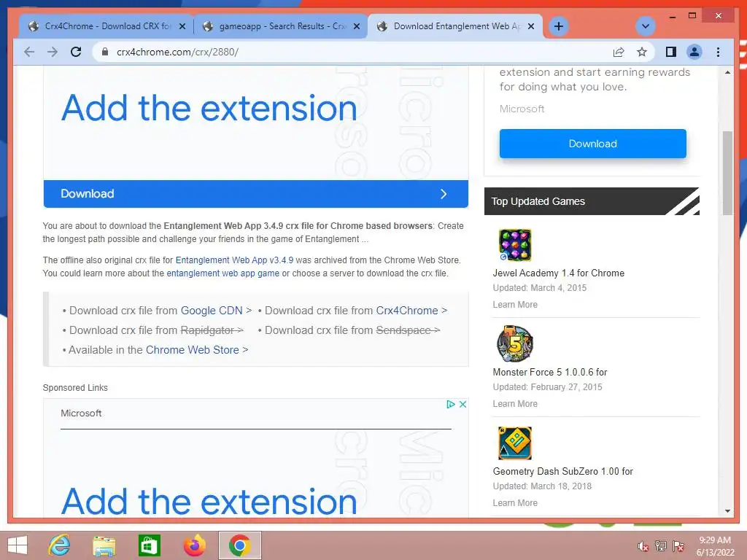747x560 pixels.
Task: Click Microsoft label in sponsored ad
Action: tap(81, 413)
